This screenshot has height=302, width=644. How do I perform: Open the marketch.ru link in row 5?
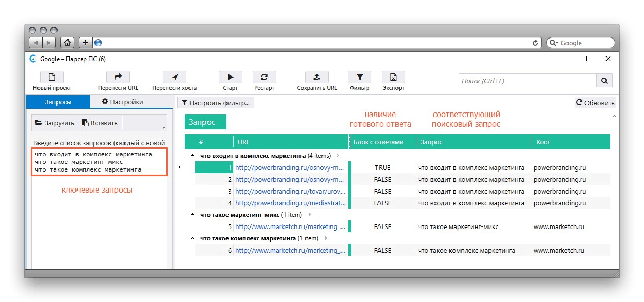[290, 226]
